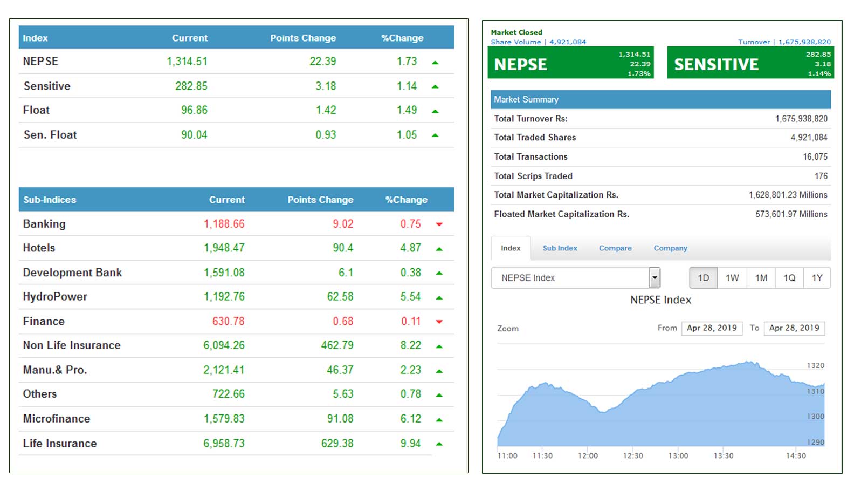Click the up arrow in Life Insurance row
868x490 pixels.
click(439, 444)
